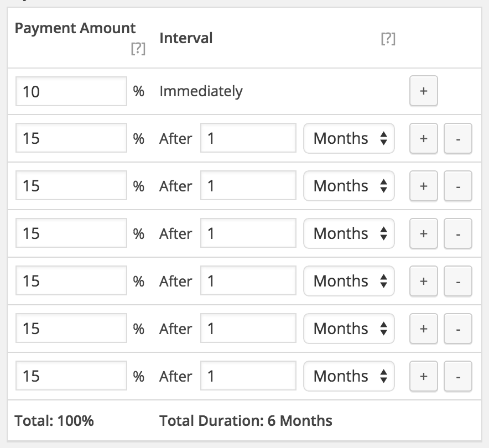Image resolution: width=489 pixels, height=448 pixels.
Task: Click the plus button in the Immediately row
Action: click(423, 91)
